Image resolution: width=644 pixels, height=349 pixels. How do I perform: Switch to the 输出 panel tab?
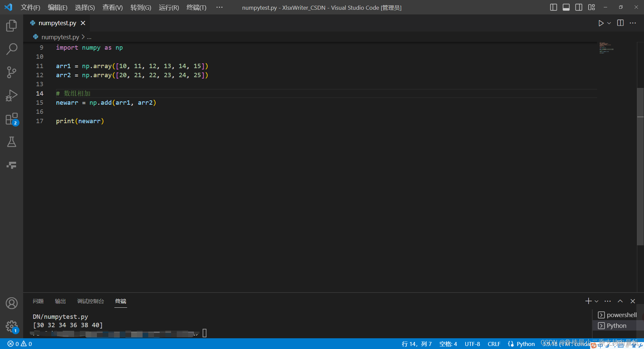coord(60,301)
